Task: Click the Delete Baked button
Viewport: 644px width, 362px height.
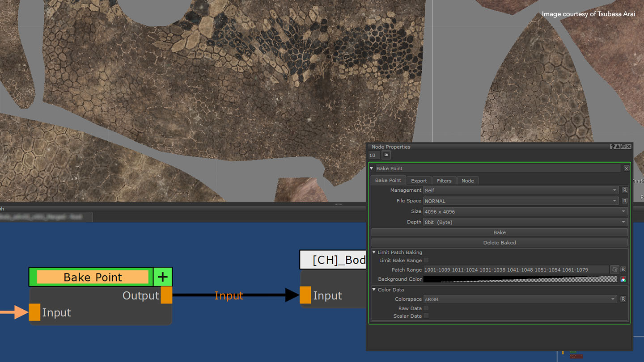Action: 500,243
